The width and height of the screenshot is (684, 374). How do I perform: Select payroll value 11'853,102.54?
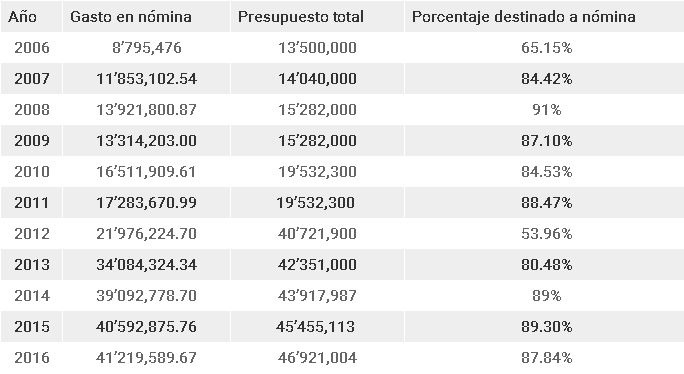tap(147, 79)
